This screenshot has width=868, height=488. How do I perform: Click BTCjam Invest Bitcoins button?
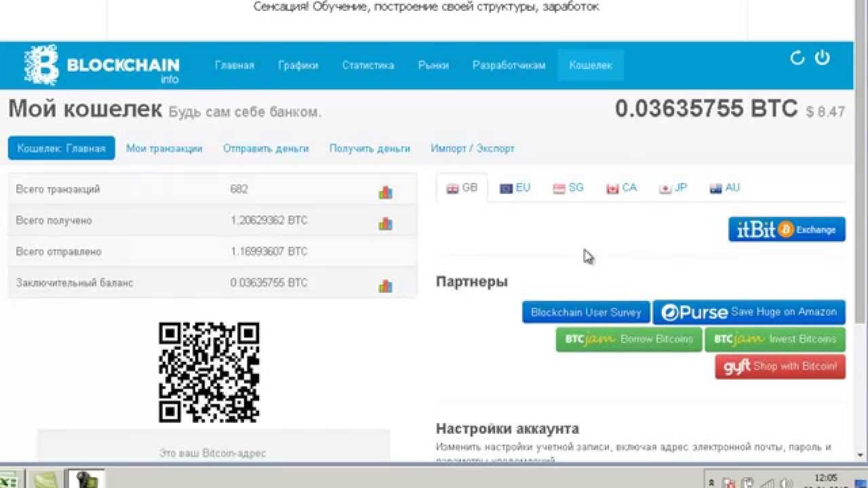775,339
